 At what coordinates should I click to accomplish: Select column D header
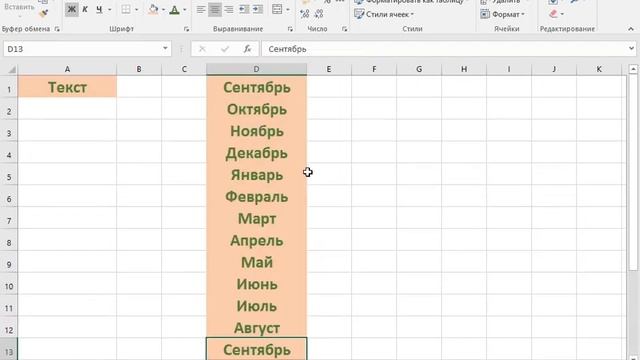pos(257,69)
